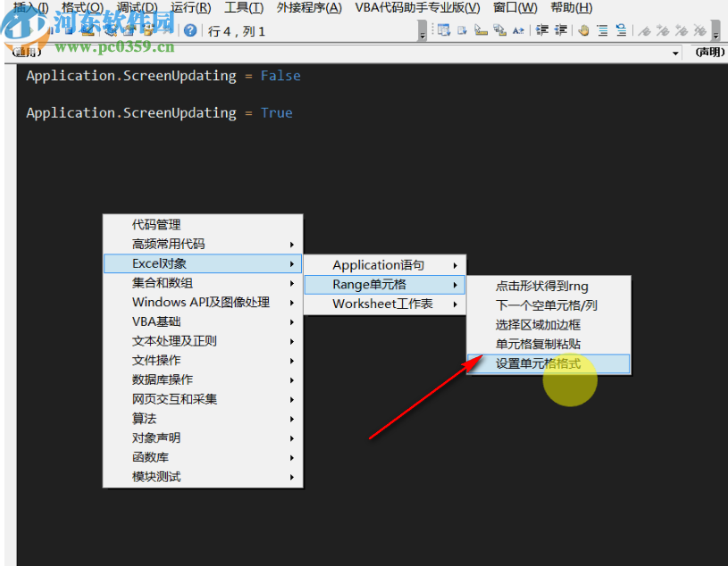The image size is (728, 566).
Task: Select the Excel对象 menu entry
Action: coord(203,263)
